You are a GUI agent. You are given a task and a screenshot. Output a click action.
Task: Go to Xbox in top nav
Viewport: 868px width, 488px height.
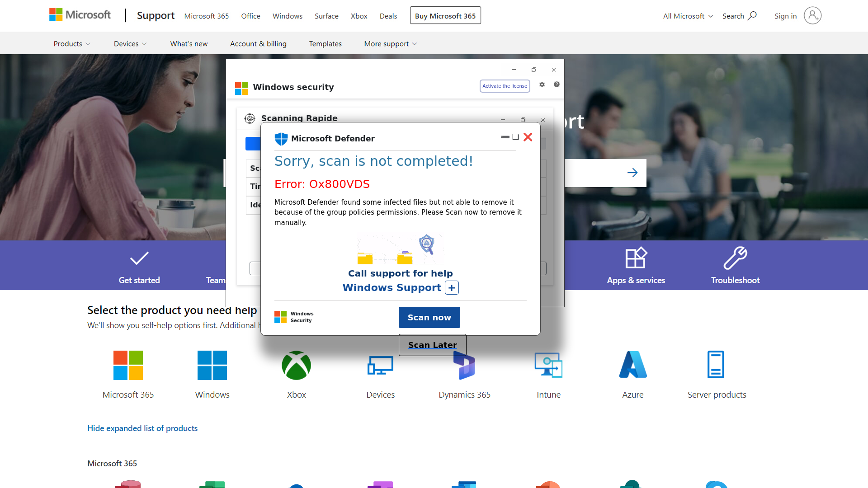[359, 16]
